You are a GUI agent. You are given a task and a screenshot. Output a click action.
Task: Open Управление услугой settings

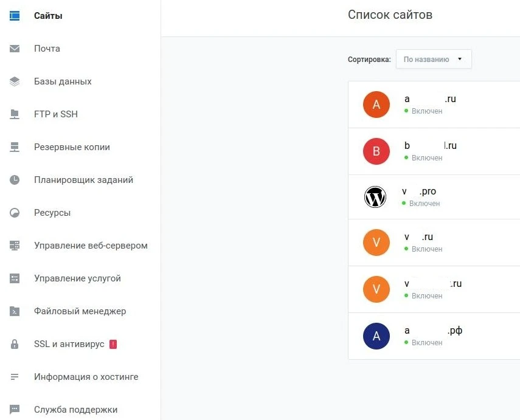point(15,278)
